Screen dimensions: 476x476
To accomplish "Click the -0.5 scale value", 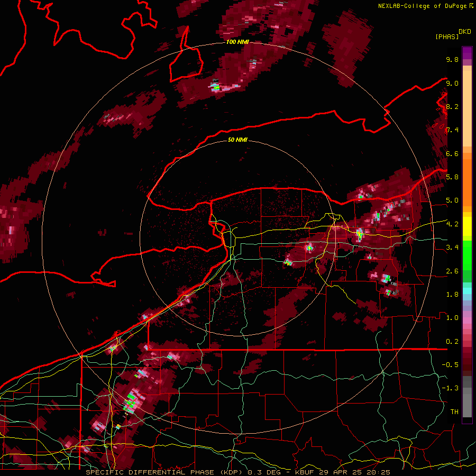I will click(450, 365).
